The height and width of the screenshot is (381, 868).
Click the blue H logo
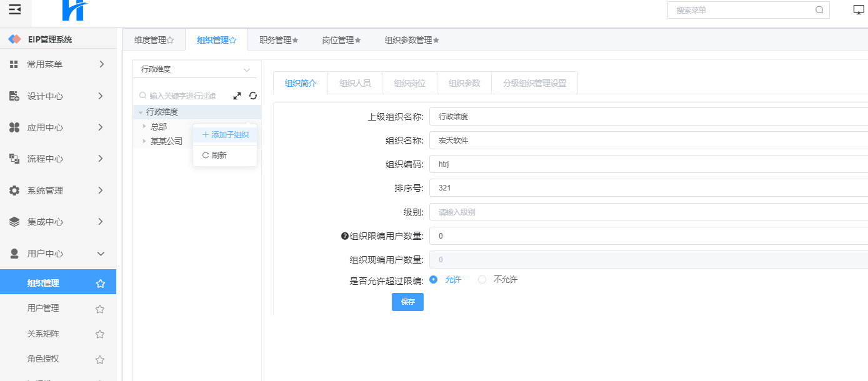point(74,10)
